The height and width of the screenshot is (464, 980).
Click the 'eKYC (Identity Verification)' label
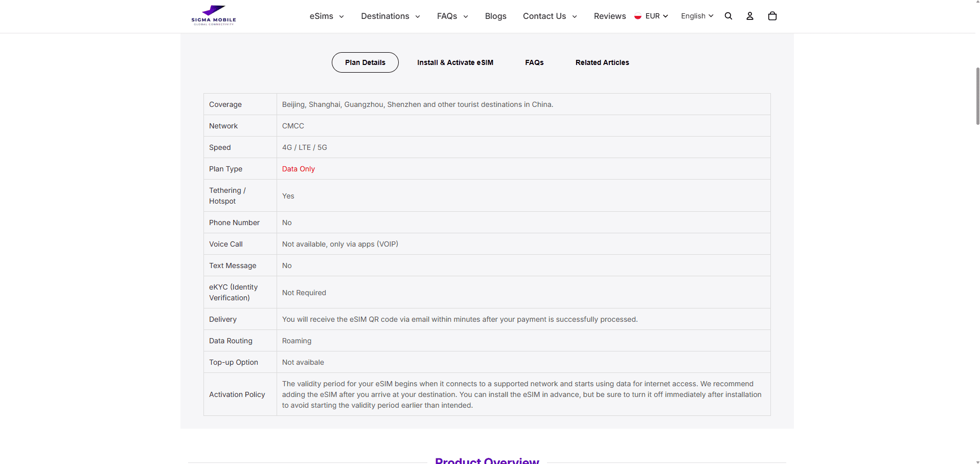(x=234, y=292)
